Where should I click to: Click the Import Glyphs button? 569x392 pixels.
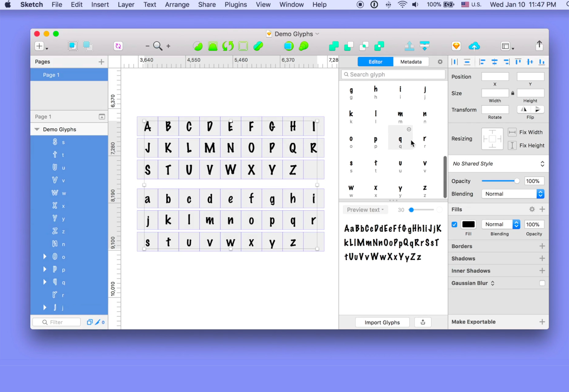(x=382, y=322)
